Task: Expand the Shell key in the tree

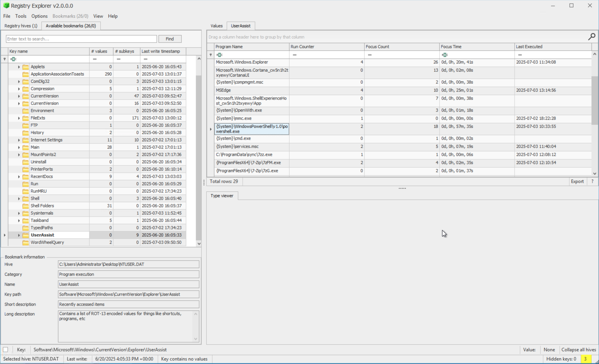Action: [19, 198]
